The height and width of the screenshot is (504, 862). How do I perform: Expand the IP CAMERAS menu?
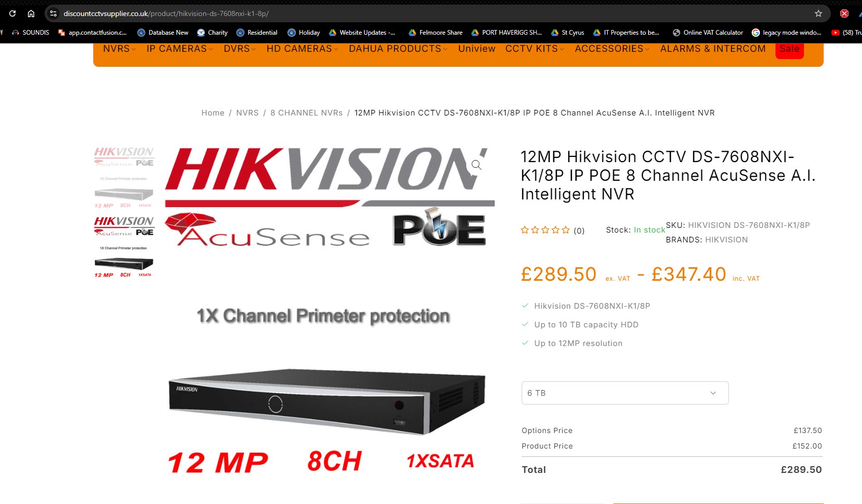click(179, 49)
